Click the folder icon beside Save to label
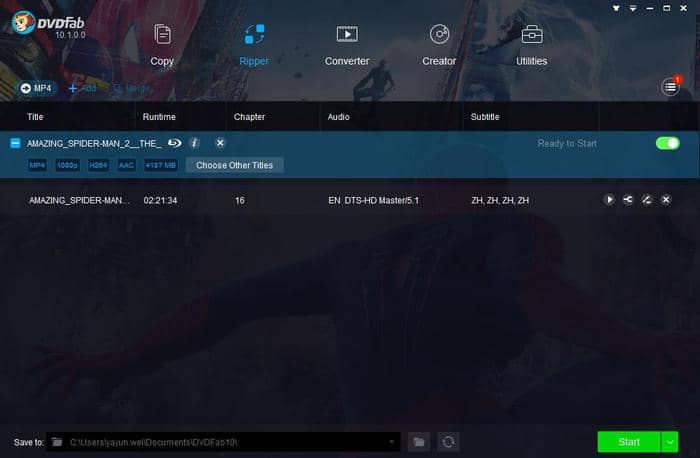700x458 pixels. tap(57, 442)
